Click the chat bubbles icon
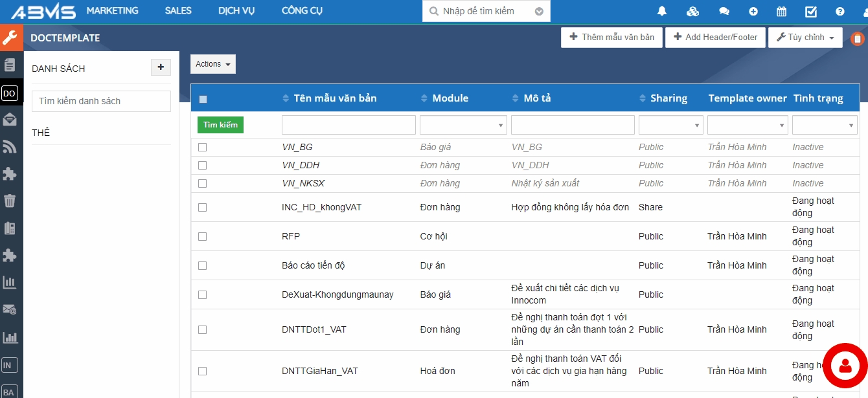Screen dimensions: 868x398 click(x=724, y=11)
